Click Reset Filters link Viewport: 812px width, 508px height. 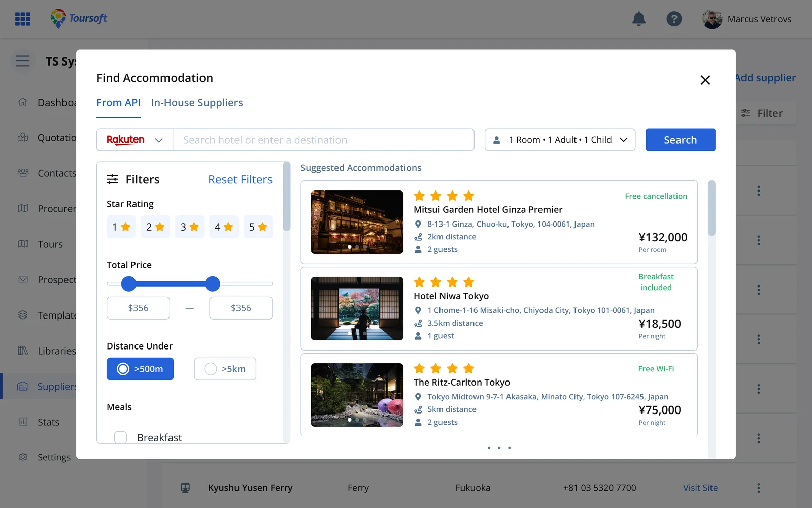pyautogui.click(x=240, y=179)
